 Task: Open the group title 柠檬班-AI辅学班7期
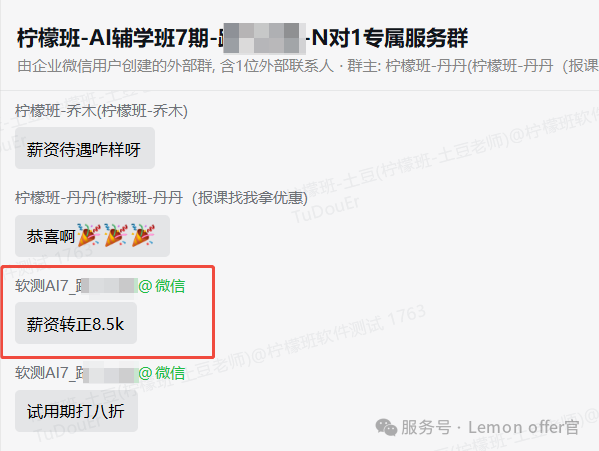pos(118,38)
